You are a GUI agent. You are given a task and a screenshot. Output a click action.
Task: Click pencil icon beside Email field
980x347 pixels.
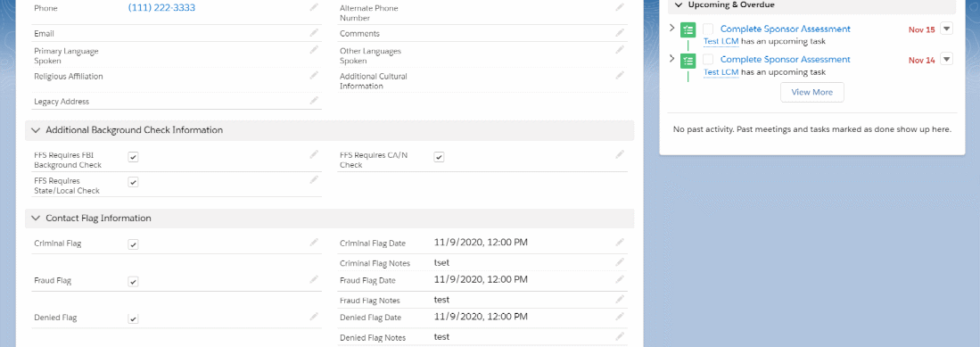314,32
